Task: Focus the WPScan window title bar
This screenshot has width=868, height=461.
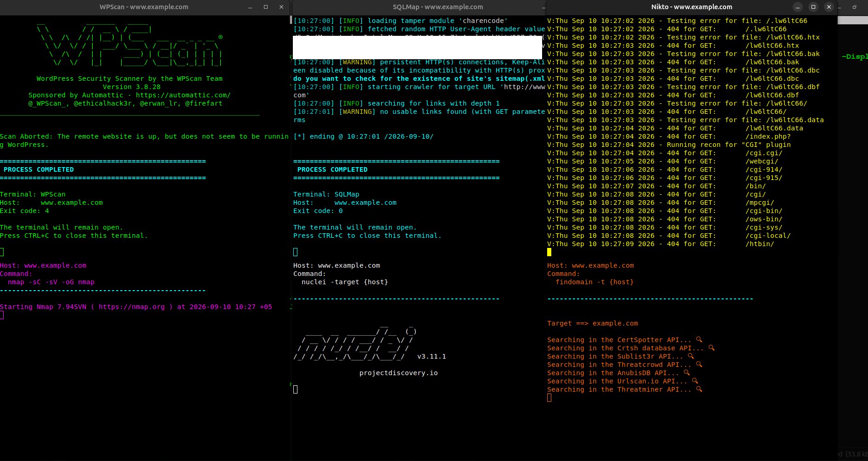Action: coord(144,7)
